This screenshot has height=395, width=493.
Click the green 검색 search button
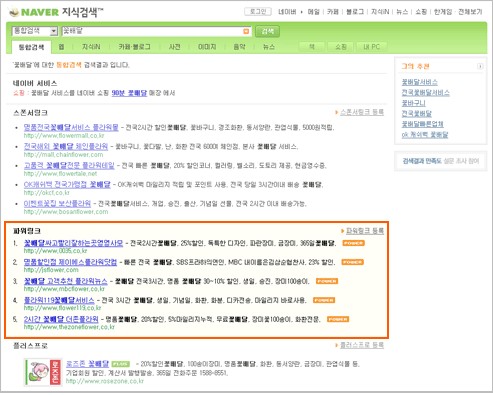267,31
